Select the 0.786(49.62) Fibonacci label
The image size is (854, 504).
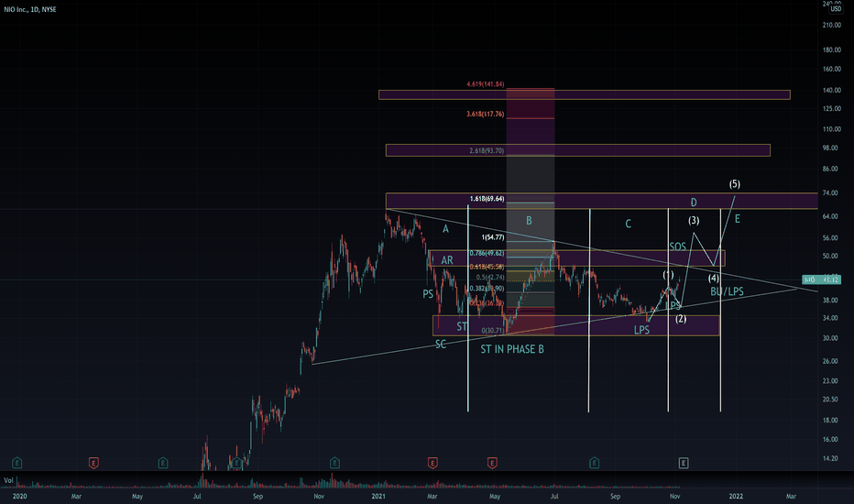(x=487, y=253)
